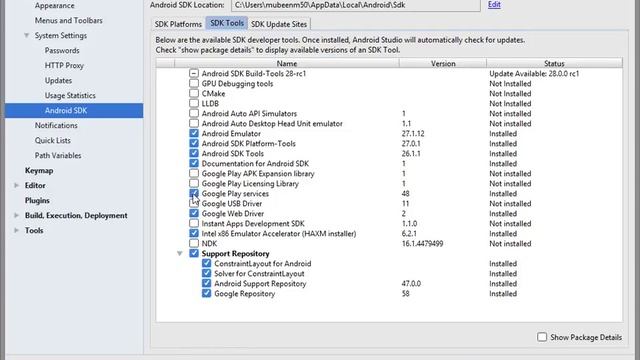
Task: Sort table by Name column header
Action: point(287,63)
